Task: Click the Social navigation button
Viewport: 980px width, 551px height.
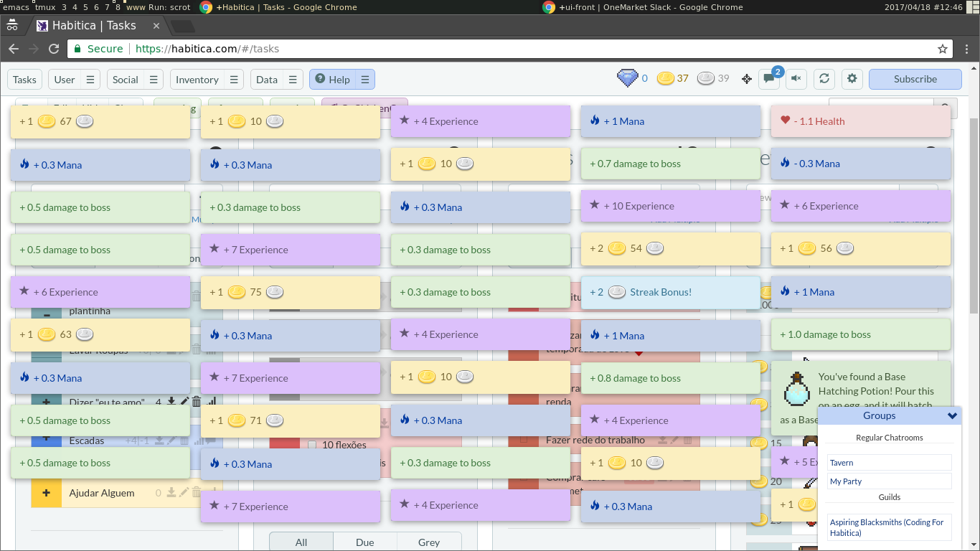Action: (x=126, y=80)
